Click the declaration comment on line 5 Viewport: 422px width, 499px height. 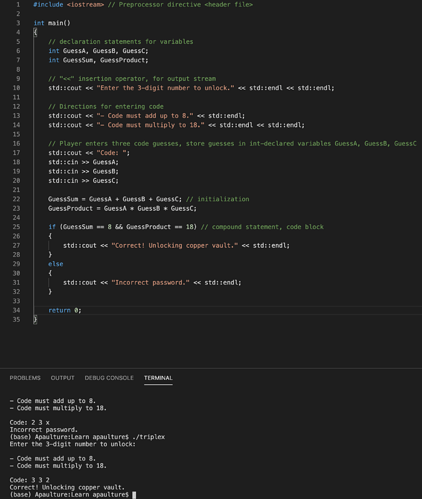[x=121, y=42]
